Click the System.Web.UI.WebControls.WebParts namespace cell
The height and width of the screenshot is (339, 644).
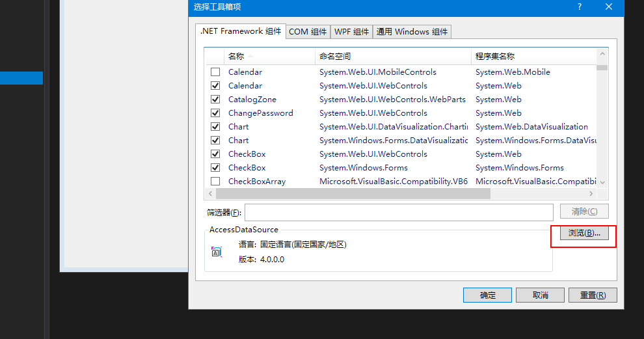393,99
